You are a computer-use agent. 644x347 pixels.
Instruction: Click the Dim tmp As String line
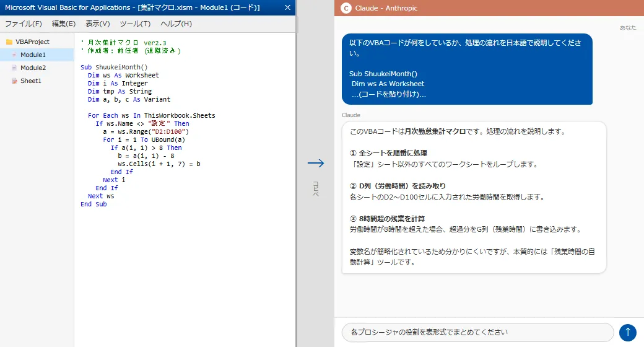(x=120, y=91)
